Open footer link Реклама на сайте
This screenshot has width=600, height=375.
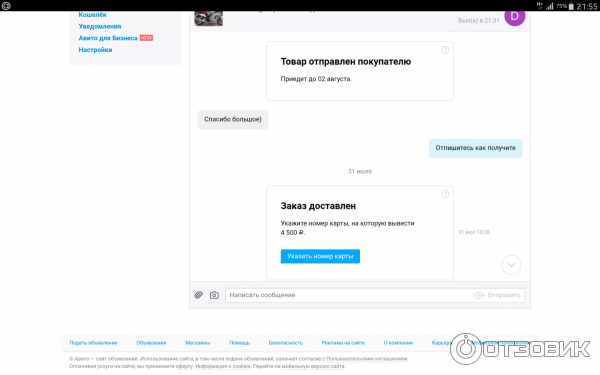click(x=343, y=343)
